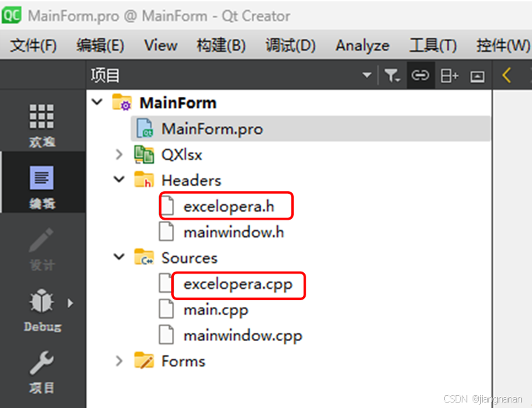Viewport: 532px width, 408px height.
Task: Select main.cpp in Sources
Action: point(216,310)
